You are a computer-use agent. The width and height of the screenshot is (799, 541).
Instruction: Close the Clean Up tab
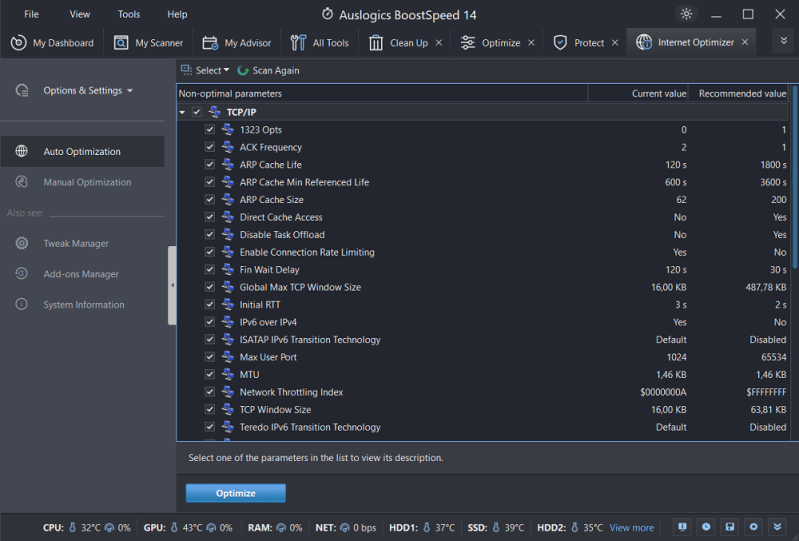pyautogui.click(x=439, y=43)
